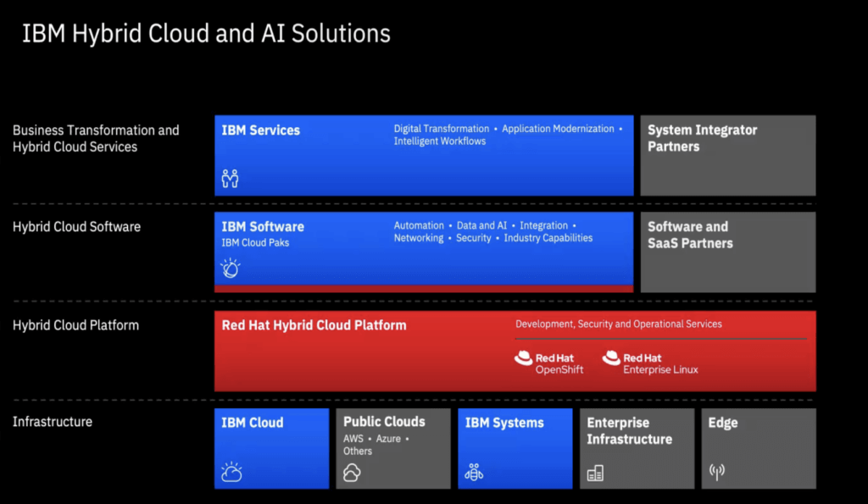Select the IBM Services heading
Viewport: 868px width, 504px height.
[261, 130]
